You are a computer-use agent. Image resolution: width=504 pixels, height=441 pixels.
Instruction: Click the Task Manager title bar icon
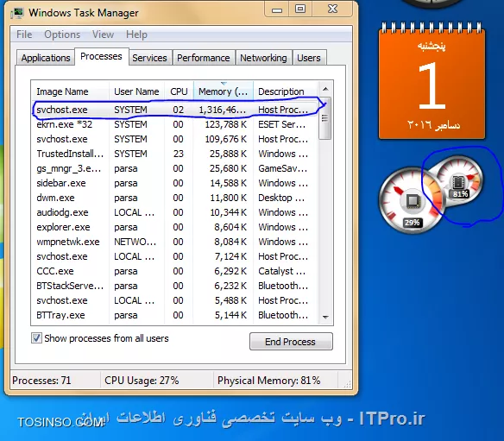click(x=17, y=13)
